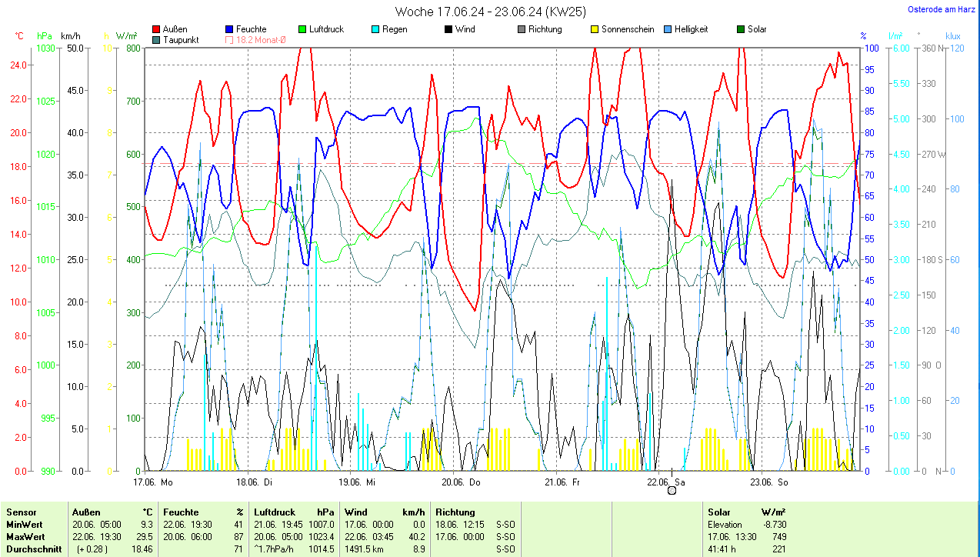The width and height of the screenshot is (980, 557).
Task: Click the Solar W/m² table header
Action: (720, 512)
